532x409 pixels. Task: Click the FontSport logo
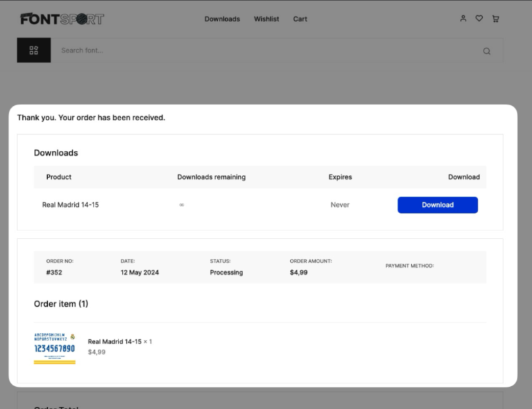coord(62,19)
